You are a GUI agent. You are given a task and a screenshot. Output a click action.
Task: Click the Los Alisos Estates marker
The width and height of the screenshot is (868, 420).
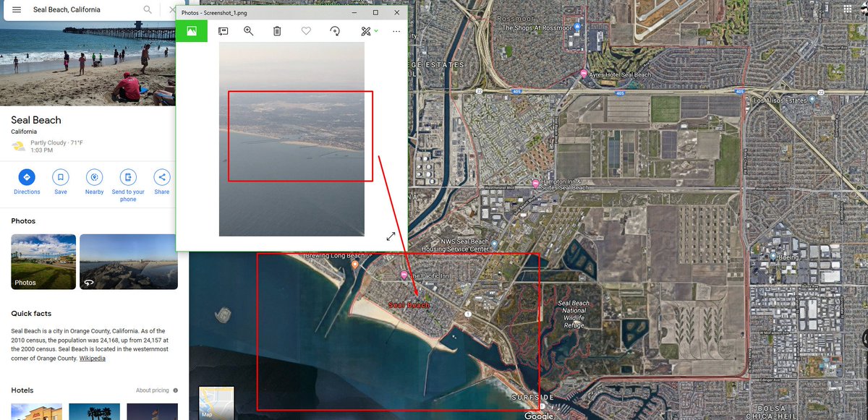(x=812, y=100)
